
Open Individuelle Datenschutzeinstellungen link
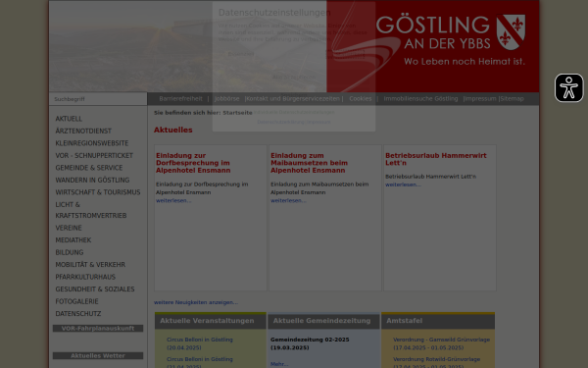point(294,112)
